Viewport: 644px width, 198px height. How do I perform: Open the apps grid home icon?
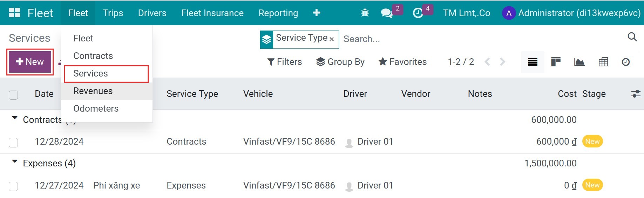[x=14, y=13]
